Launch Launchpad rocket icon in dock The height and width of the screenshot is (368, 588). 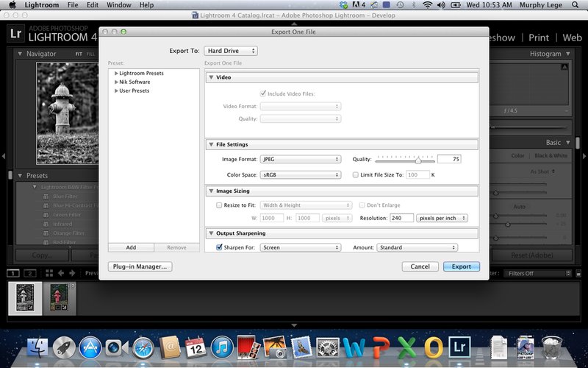[64, 347]
